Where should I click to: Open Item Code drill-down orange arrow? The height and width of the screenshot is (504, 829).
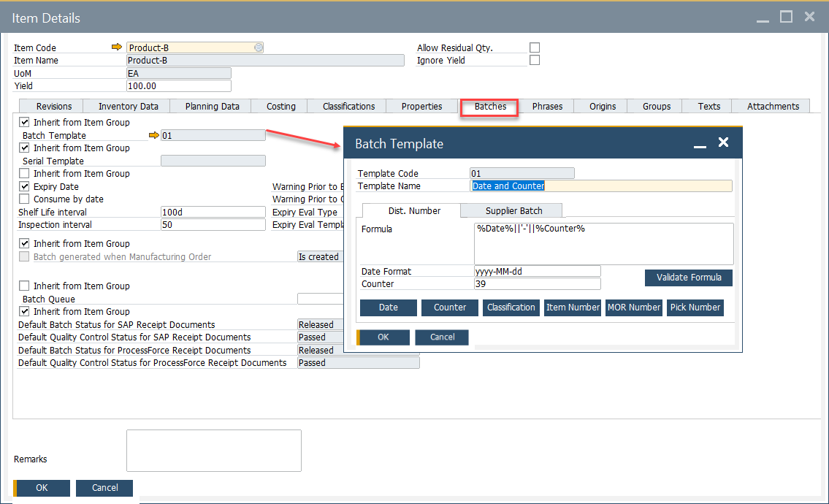pyautogui.click(x=117, y=47)
